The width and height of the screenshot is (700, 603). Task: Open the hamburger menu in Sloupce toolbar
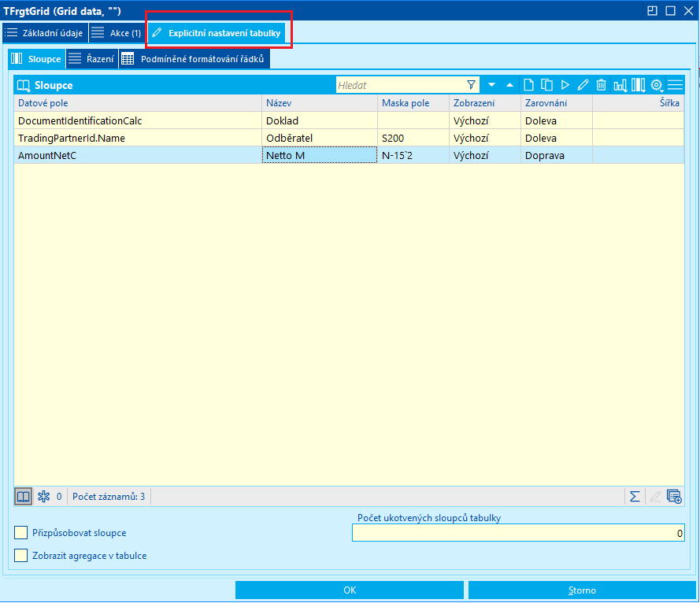click(x=676, y=85)
